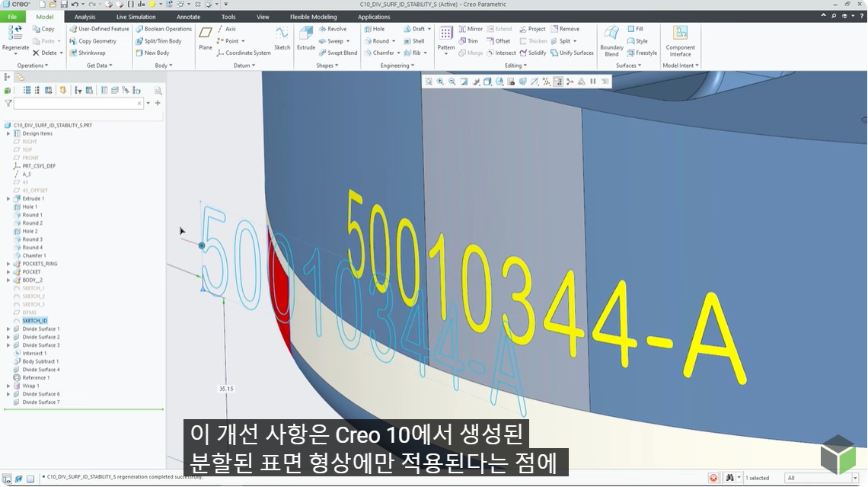Create a datum Plane
The height and width of the screenshot is (487, 868).
pos(206,39)
